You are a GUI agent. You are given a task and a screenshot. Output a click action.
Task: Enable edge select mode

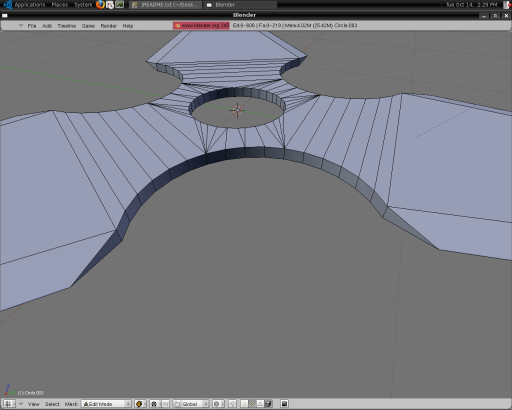point(252,404)
